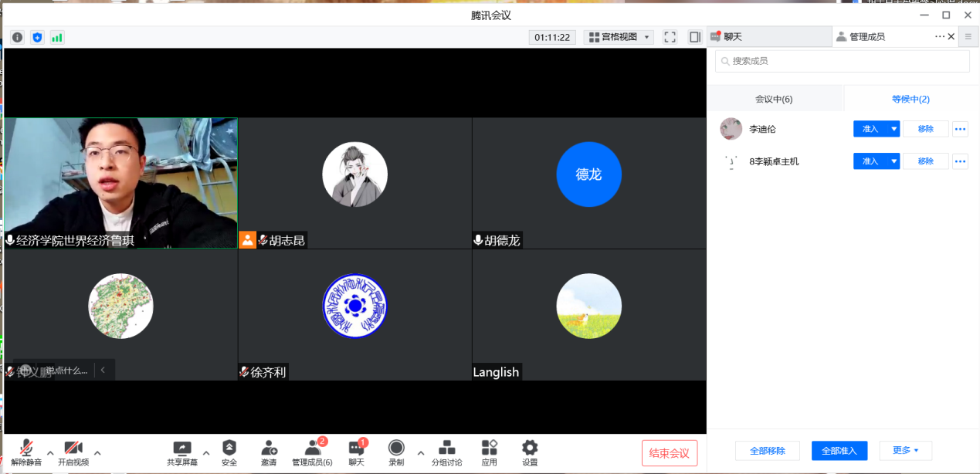Click the 搜索成员 search field
Viewport: 980px width, 474px height.
point(842,61)
